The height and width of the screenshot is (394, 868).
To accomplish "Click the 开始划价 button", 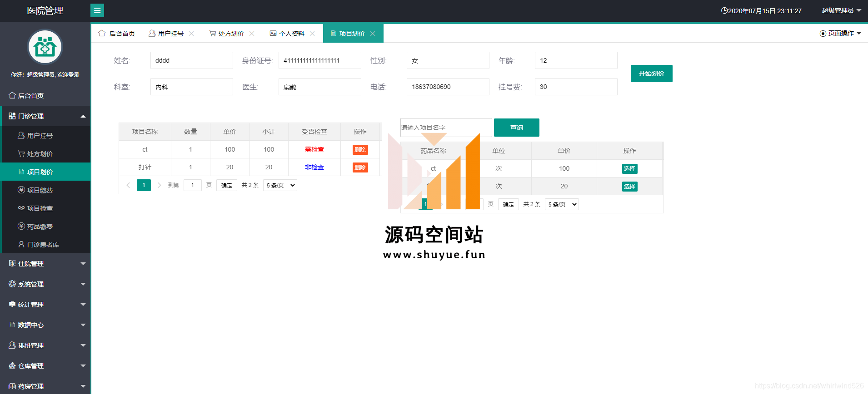I will click(x=651, y=74).
